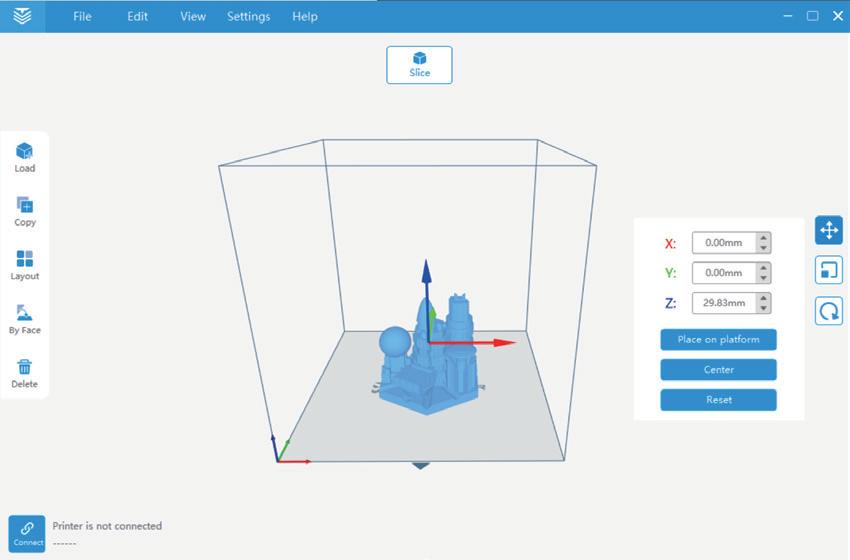Increase Z value with up arrow
850x560 pixels.
click(763, 298)
